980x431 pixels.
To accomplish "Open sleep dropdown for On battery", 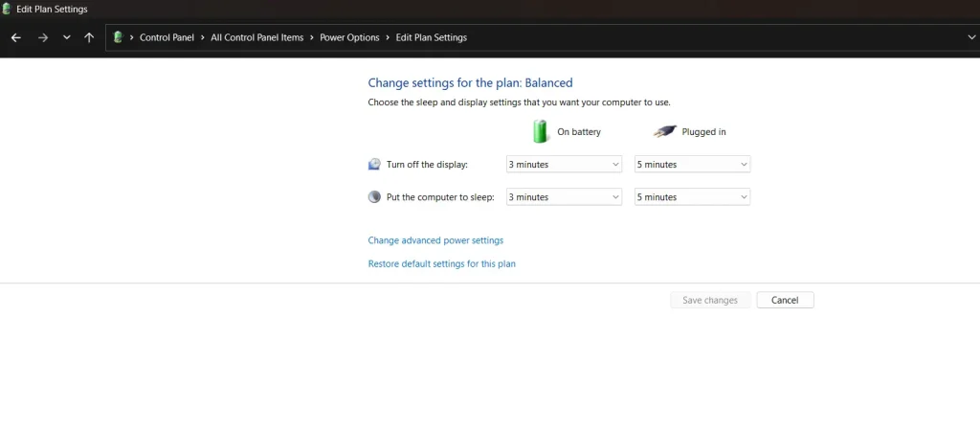I will [x=564, y=197].
